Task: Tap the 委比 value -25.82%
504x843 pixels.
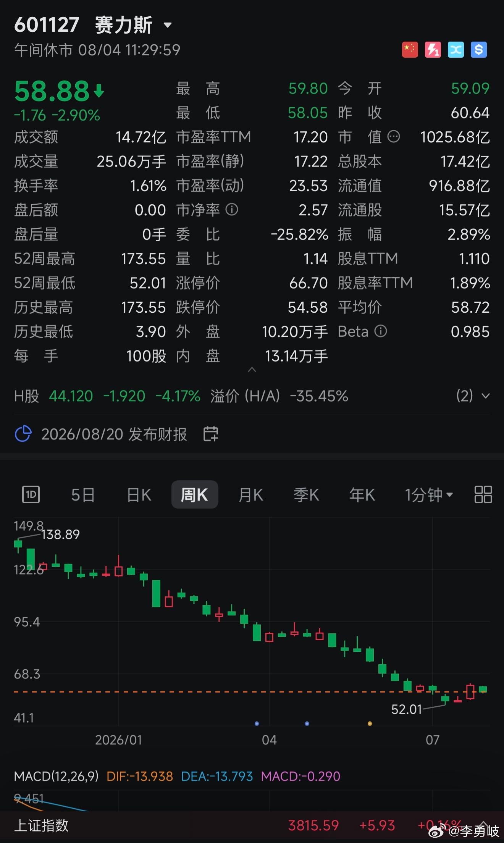Action: tap(299, 235)
